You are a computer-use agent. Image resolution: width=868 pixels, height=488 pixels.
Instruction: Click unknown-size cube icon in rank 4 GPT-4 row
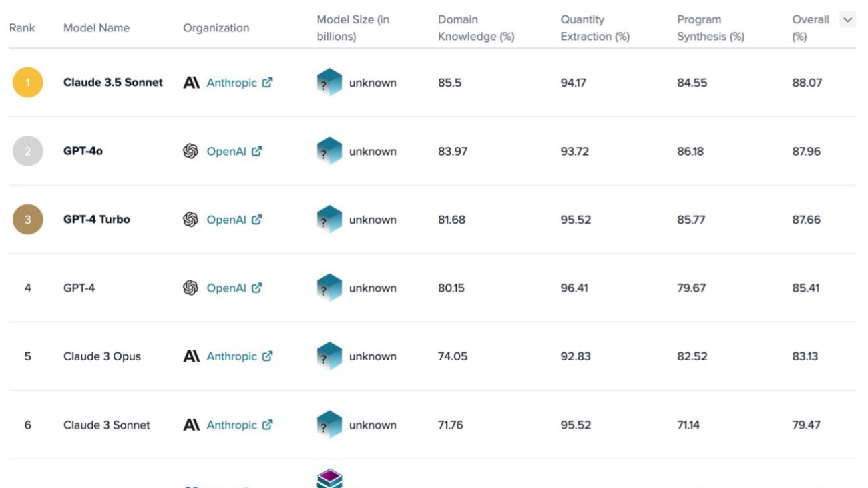[329, 288]
